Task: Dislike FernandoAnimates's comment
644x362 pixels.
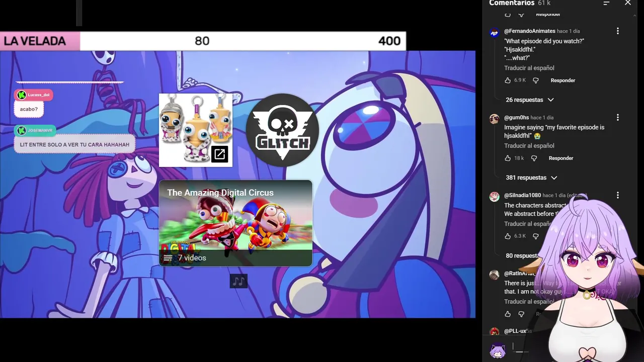Action: [536, 80]
